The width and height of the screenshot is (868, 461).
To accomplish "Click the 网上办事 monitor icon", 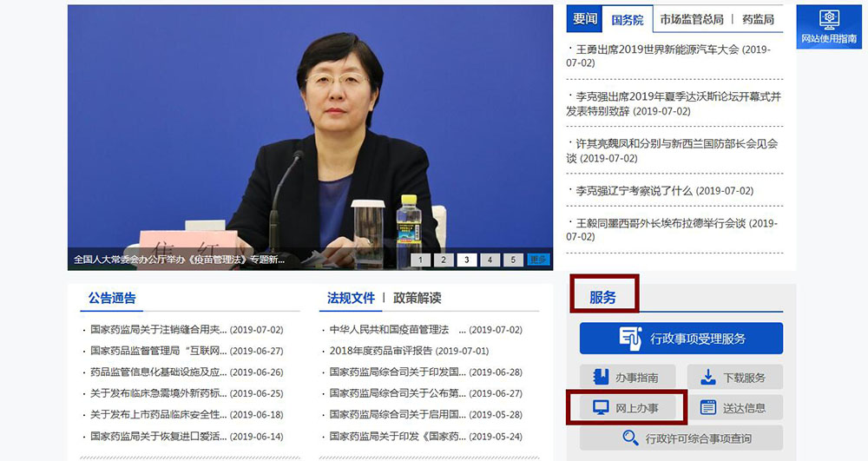I will click(x=601, y=408).
